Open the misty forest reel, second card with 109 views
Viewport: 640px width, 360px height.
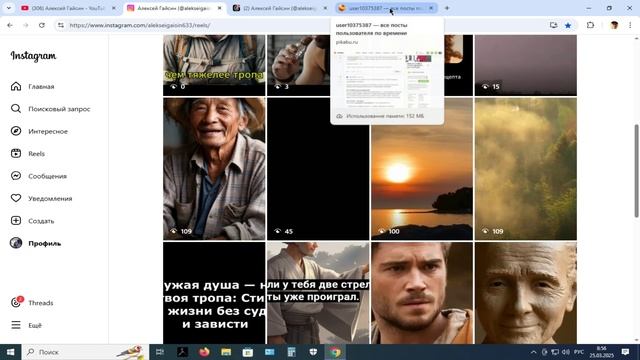coord(526,169)
